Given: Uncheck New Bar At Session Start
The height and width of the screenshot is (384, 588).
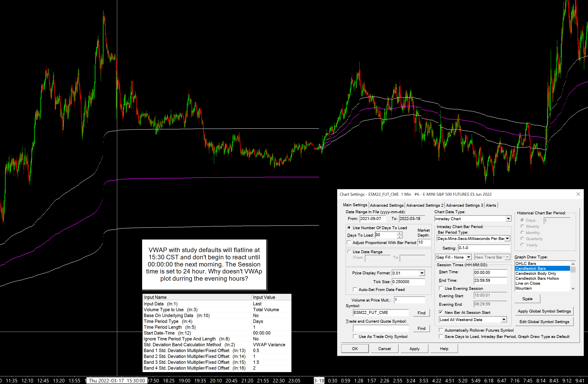Looking at the screenshot, I should 441,312.
